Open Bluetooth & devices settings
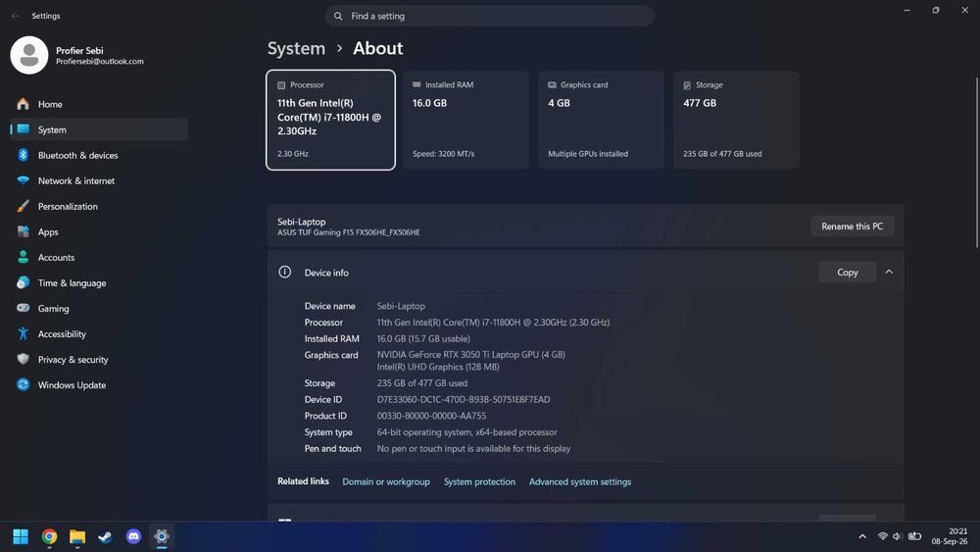This screenshot has height=552, width=980. tap(99, 155)
